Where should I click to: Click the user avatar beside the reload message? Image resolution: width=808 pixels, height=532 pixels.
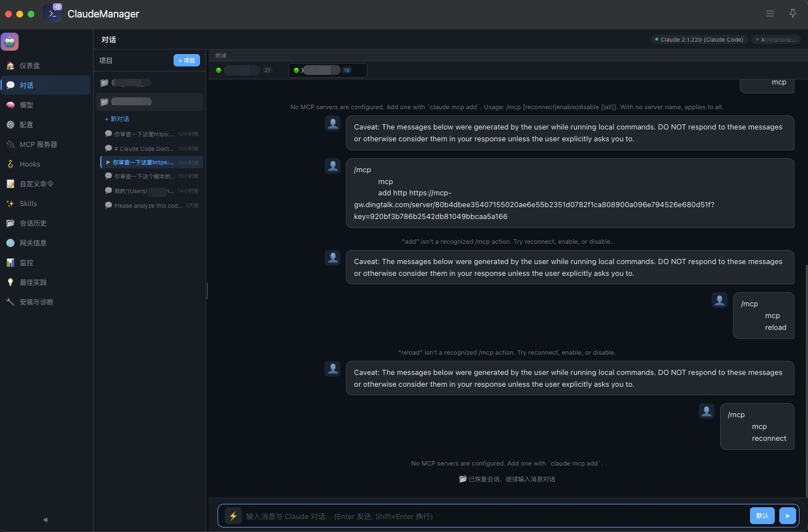click(720, 300)
